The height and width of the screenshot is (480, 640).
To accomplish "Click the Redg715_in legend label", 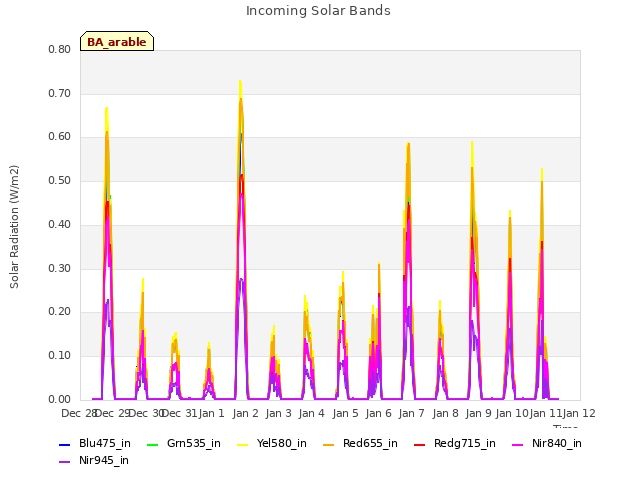I will tap(464, 443).
